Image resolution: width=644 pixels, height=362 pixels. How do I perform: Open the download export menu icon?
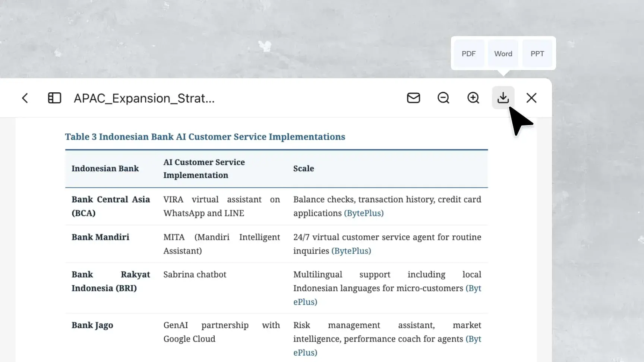tap(503, 98)
